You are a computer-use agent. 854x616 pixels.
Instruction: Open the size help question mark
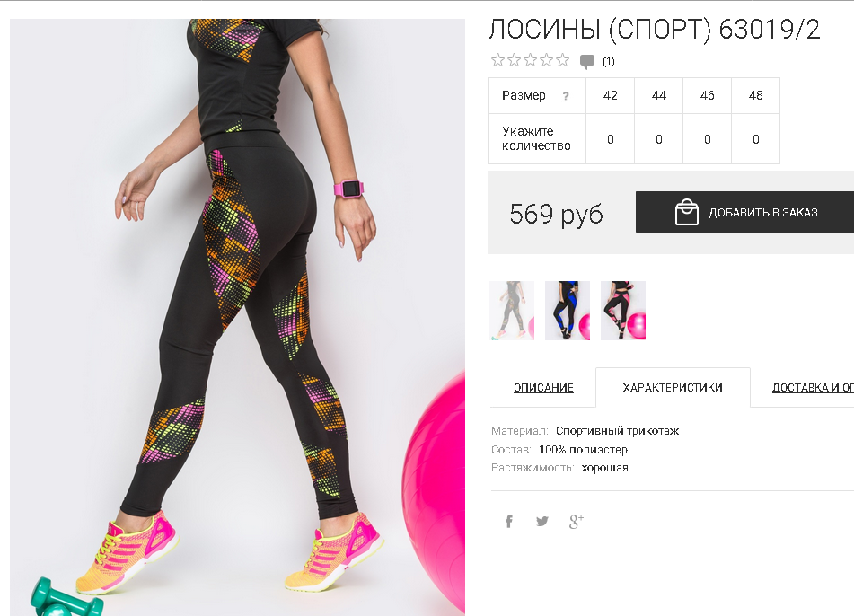[x=566, y=96]
